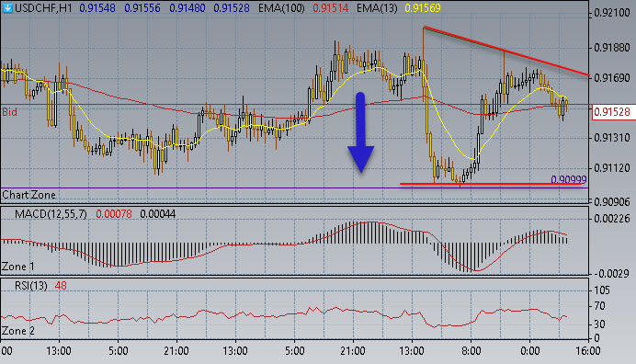Click the 0.00226 MACD axis label
Screen dimensions: 636x364
tap(612, 219)
